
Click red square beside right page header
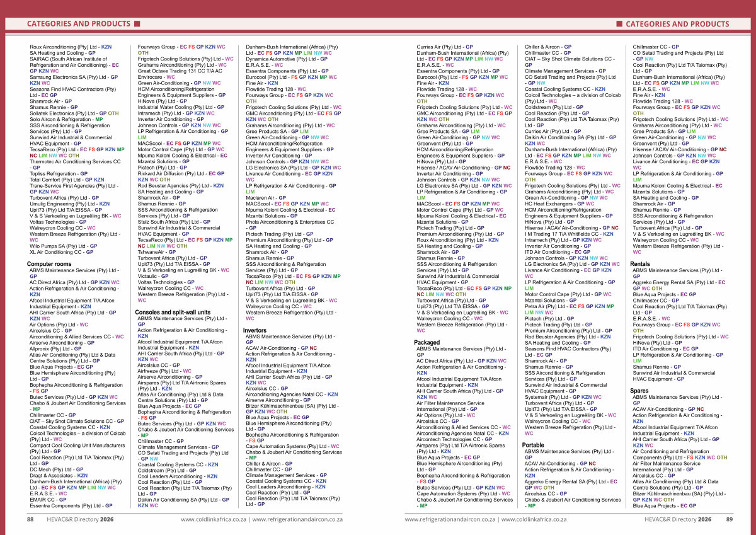point(619,24)
